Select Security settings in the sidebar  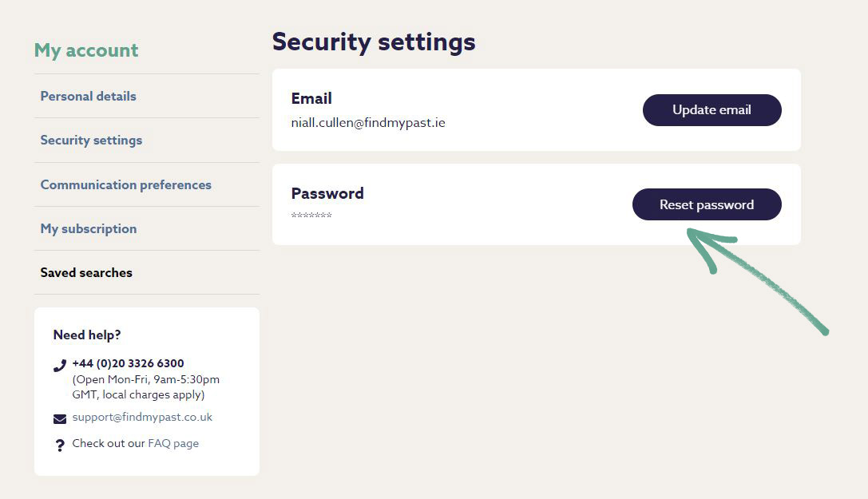tap(91, 140)
